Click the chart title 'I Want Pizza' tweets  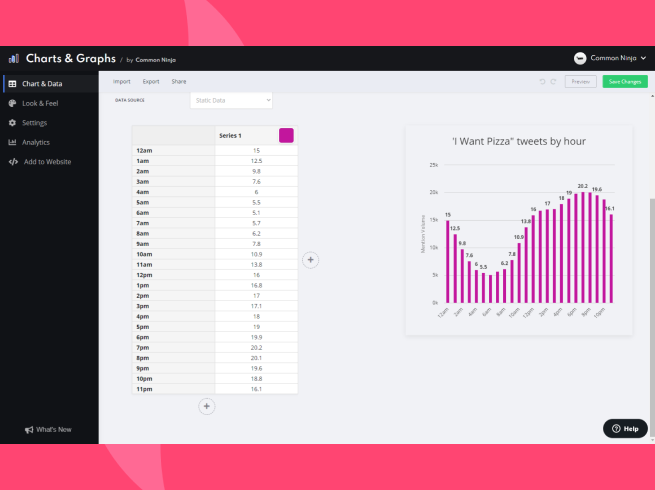(519, 142)
